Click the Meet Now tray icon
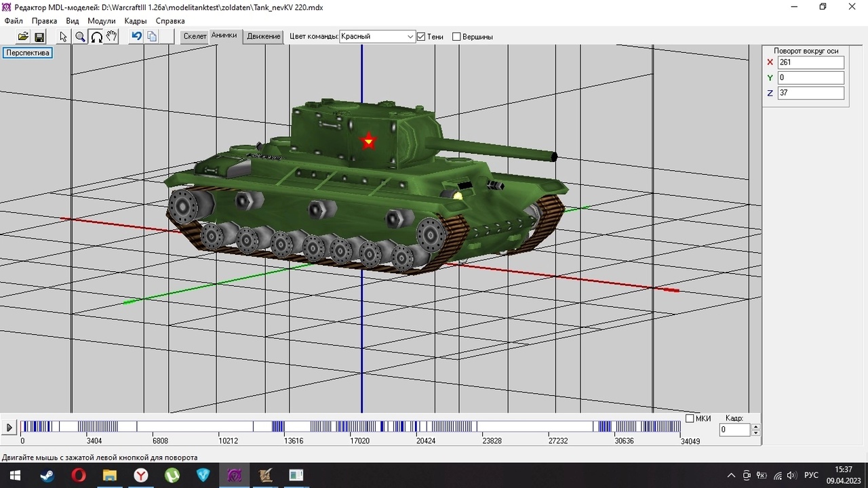Image resolution: width=868 pixels, height=488 pixels. click(x=747, y=476)
